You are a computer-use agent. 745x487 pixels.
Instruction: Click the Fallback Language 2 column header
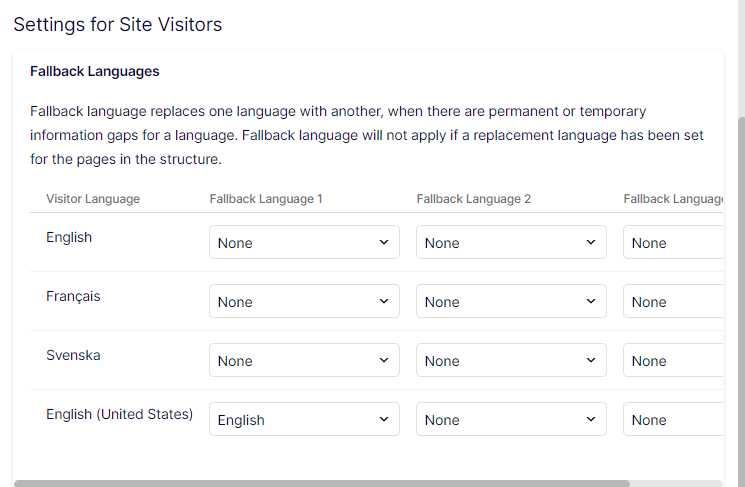473,199
